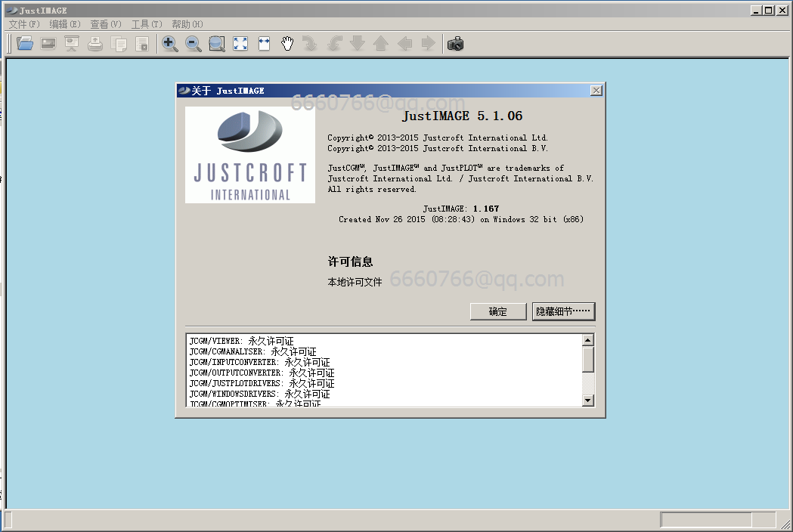The image size is (793, 532).
Task: Confirm the dialog with 确定
Action: coord(497,311)
